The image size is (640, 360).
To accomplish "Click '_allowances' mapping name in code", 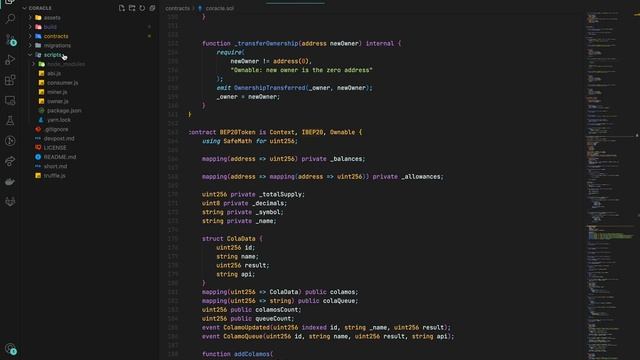I will coord(421,177).
